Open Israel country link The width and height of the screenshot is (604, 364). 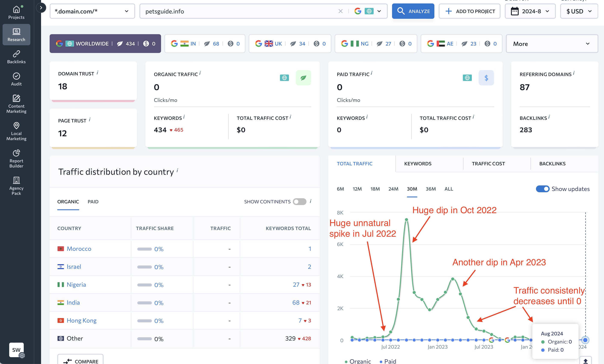pos(74,266)
